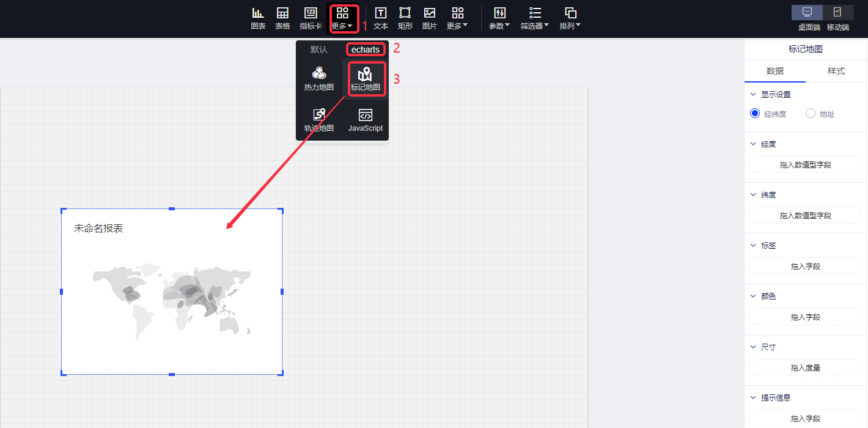Click the 图表 chart icon in toolbar
The width and height of the screenshot is (868, 428).
pos(258,18)
